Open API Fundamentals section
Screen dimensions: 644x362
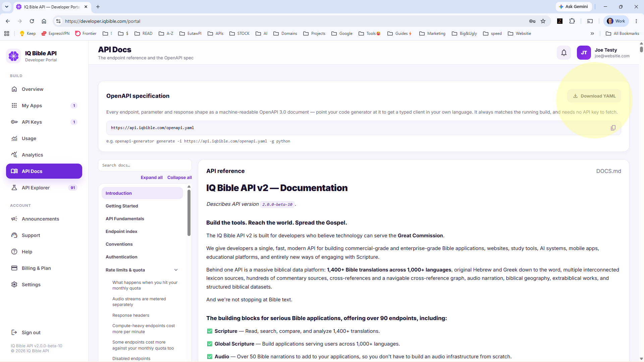point(142,219)
